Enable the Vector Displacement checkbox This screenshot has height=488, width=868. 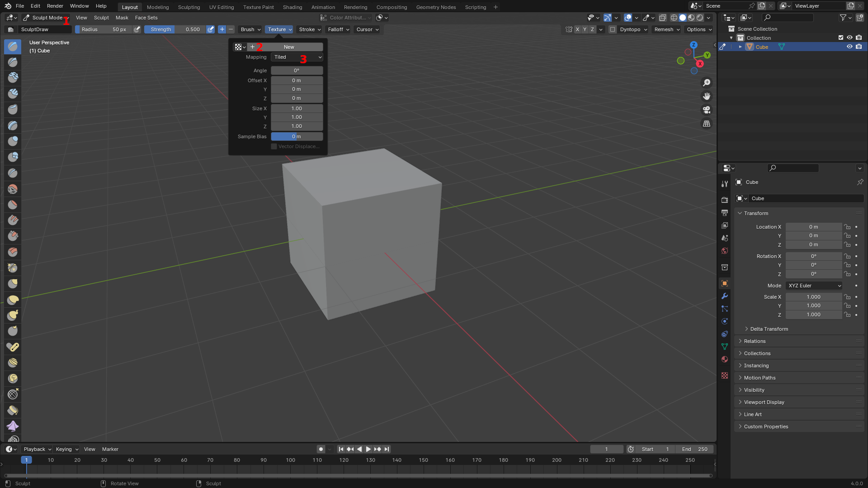point(274,146)
